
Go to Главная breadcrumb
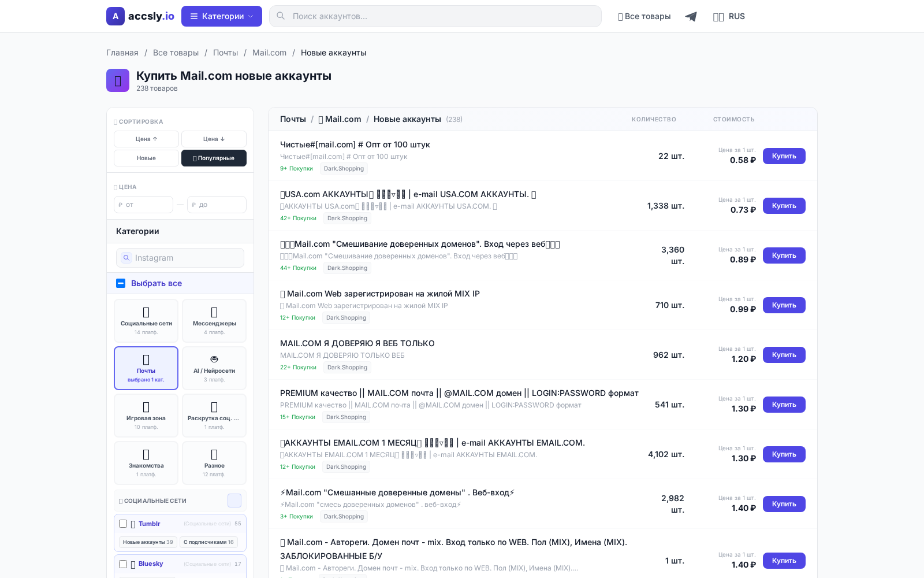(122, 53)
